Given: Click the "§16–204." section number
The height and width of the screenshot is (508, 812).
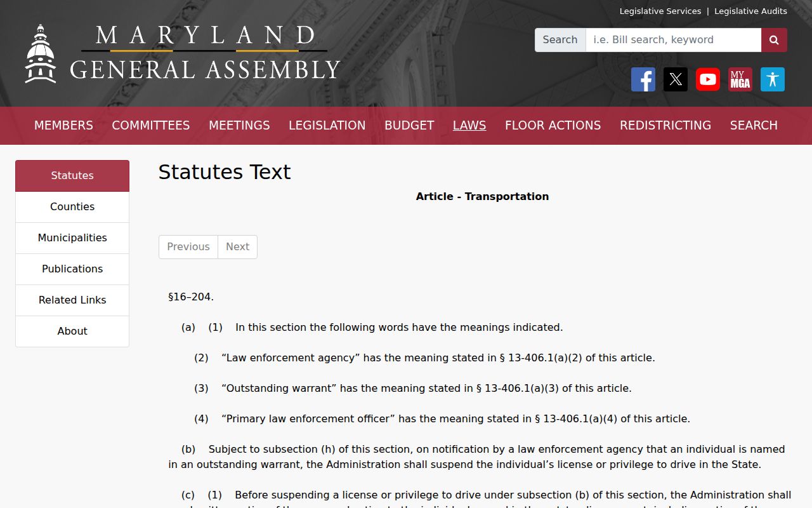Looking at the screenshot, I should 191,297.
